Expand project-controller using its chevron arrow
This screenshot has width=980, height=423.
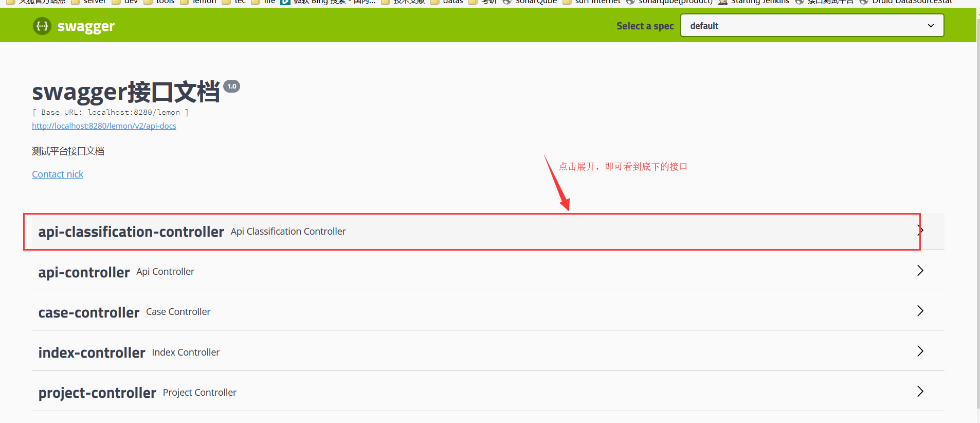point(920,392)
